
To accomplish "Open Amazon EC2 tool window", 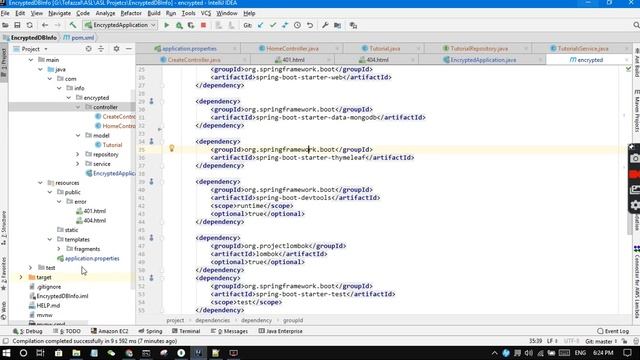I will [109, 331].
